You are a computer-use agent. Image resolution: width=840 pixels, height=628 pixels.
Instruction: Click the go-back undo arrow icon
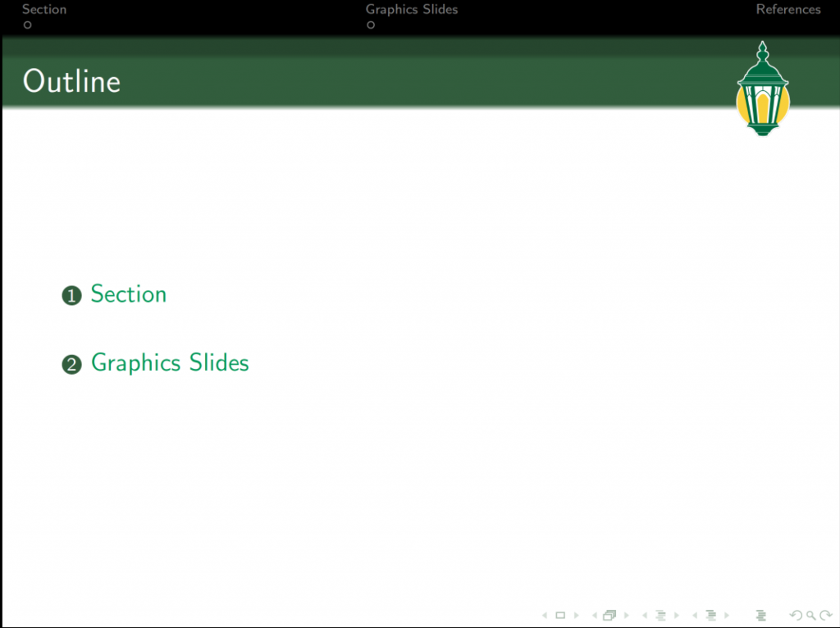796,615
